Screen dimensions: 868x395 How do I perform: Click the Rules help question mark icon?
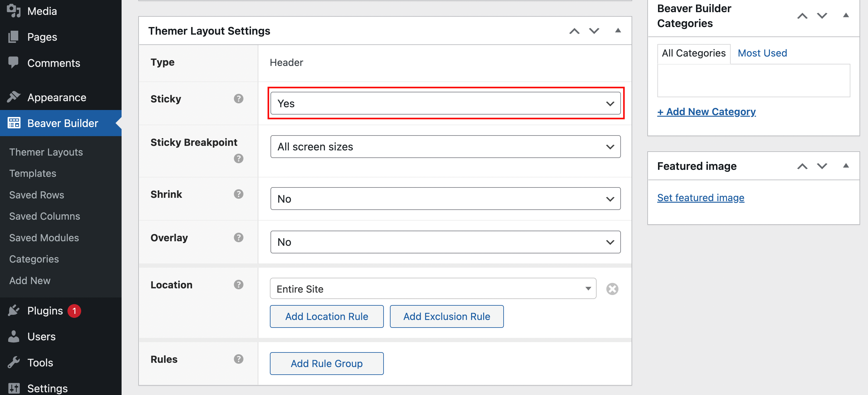pos(238,359)
